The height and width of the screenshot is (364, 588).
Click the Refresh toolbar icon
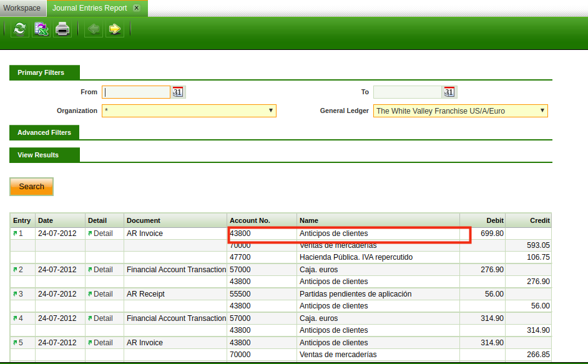coord(20,29)
